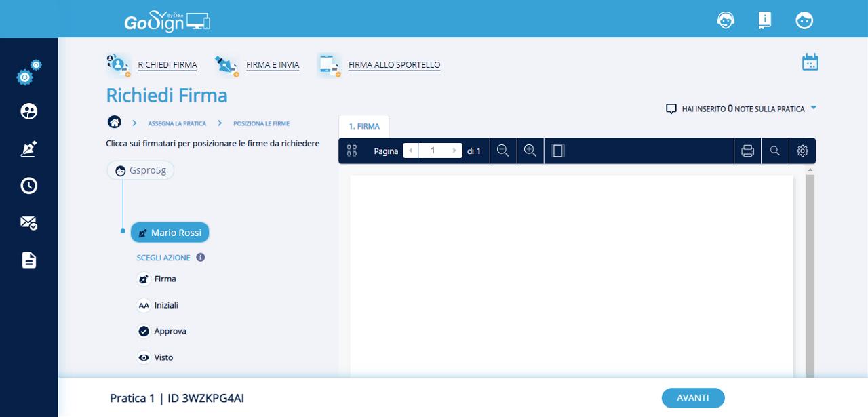The image size is (868, 417).
Task: Open viewer settings gear icon
Action: [x=802, y=151]
